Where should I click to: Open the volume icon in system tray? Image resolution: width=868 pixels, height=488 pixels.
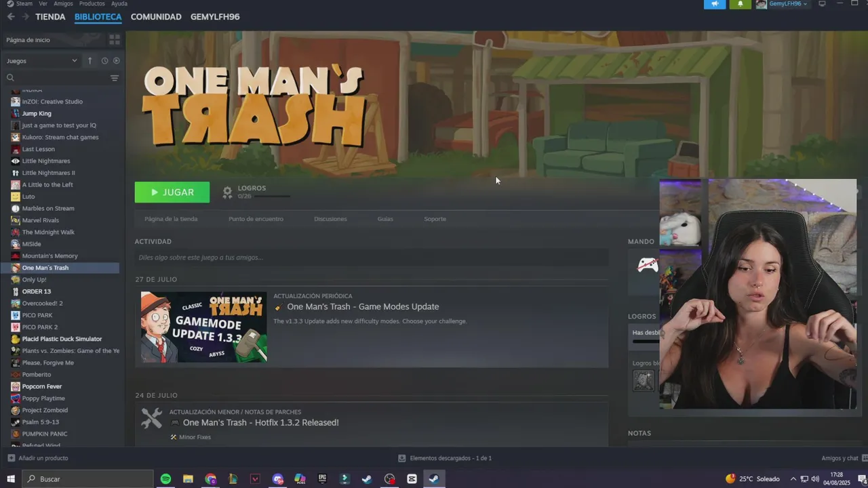tap(814, 479)
